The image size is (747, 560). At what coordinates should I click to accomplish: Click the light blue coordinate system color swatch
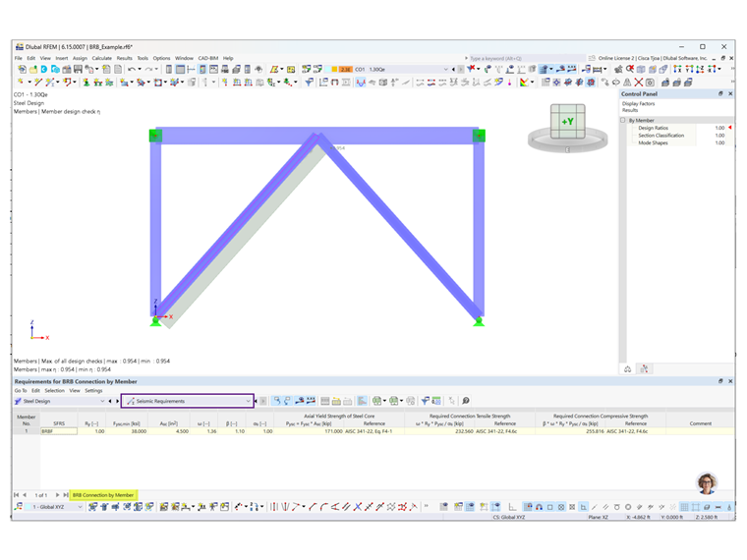29,507
